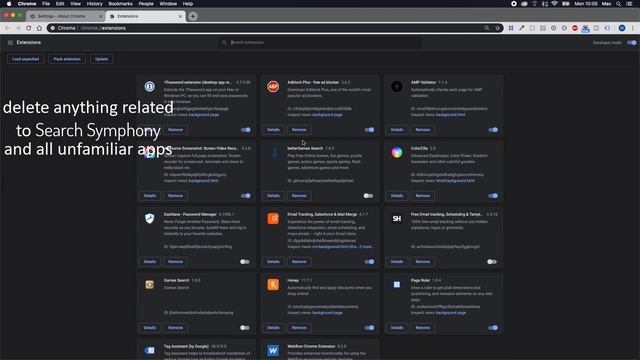Image resolution: width=640 pixels, height=360 pixels.
Task: Disable the 1Password extension toggle
Action: pos(246,130)
